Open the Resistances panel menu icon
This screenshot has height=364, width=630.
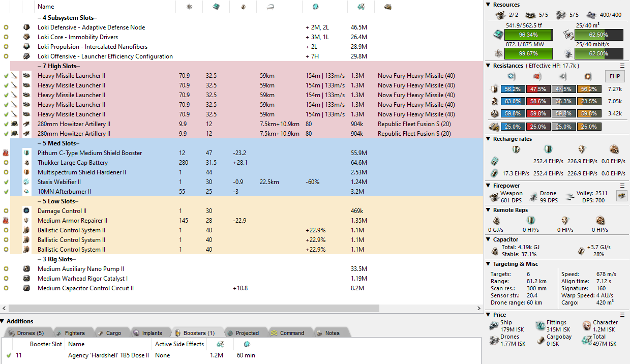click(622, 66)
